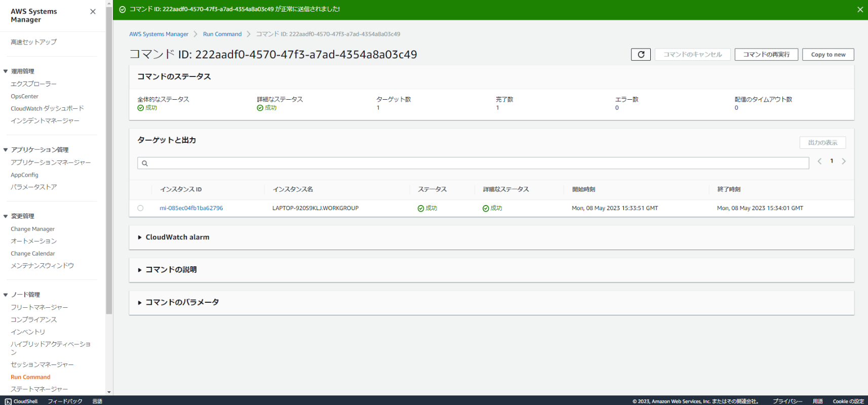
Task: Open CloudShell from the footer
Action: [21, 401]
